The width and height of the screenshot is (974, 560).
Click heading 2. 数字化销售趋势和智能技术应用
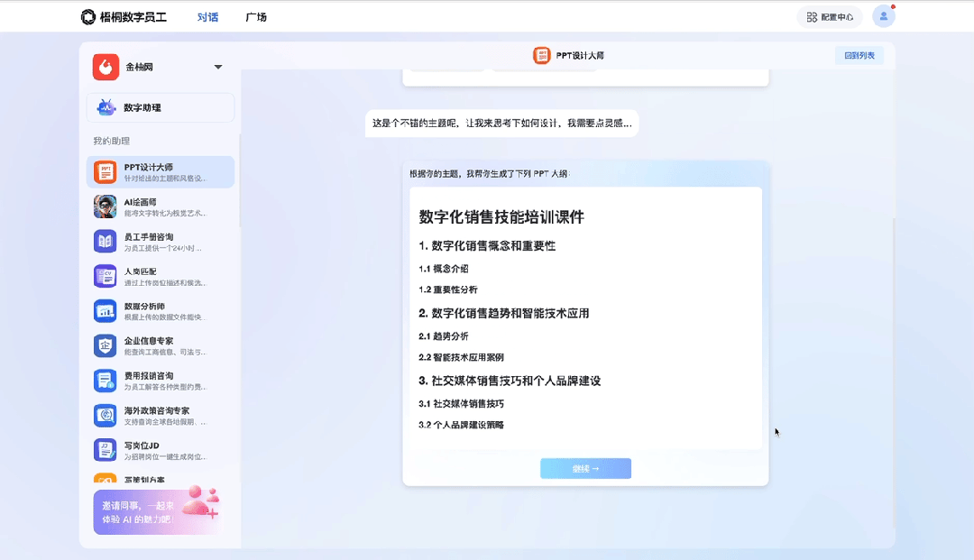point(504,314)
